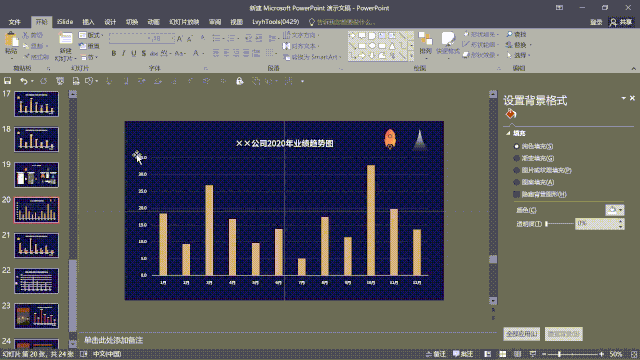Click zoom in plus button

[602, 354]
